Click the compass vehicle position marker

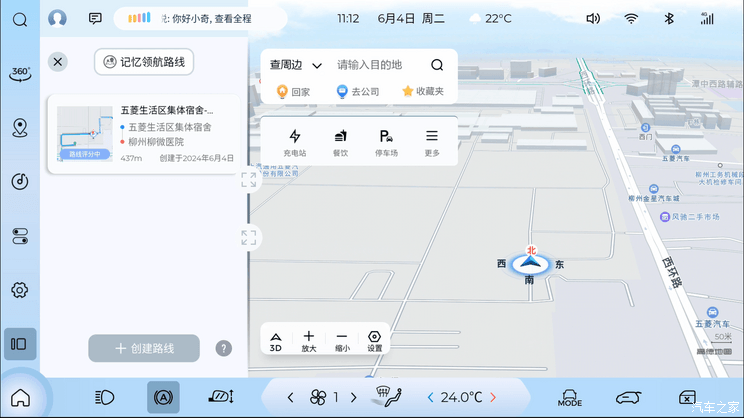pos(530,263)
